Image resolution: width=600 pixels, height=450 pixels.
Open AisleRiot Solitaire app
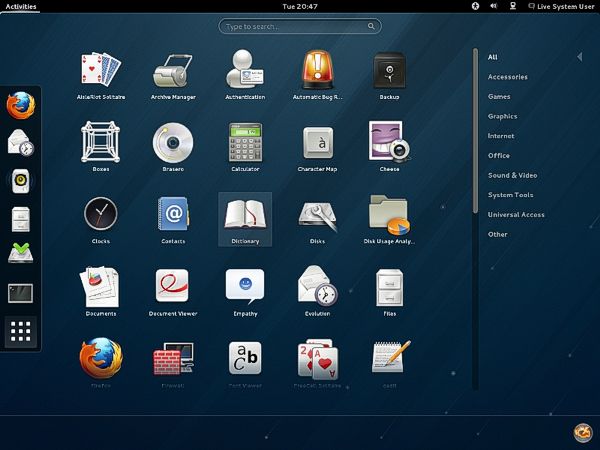pos(101,76)
